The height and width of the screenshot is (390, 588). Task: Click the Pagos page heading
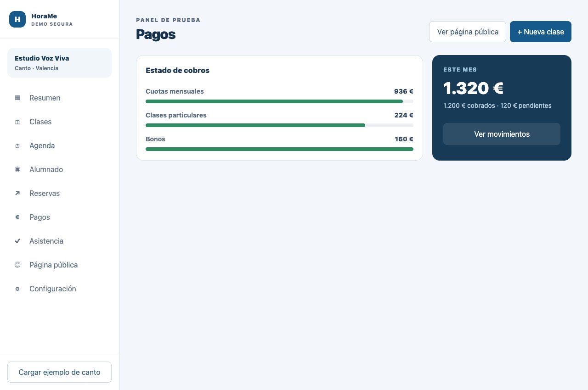point(156,34)
